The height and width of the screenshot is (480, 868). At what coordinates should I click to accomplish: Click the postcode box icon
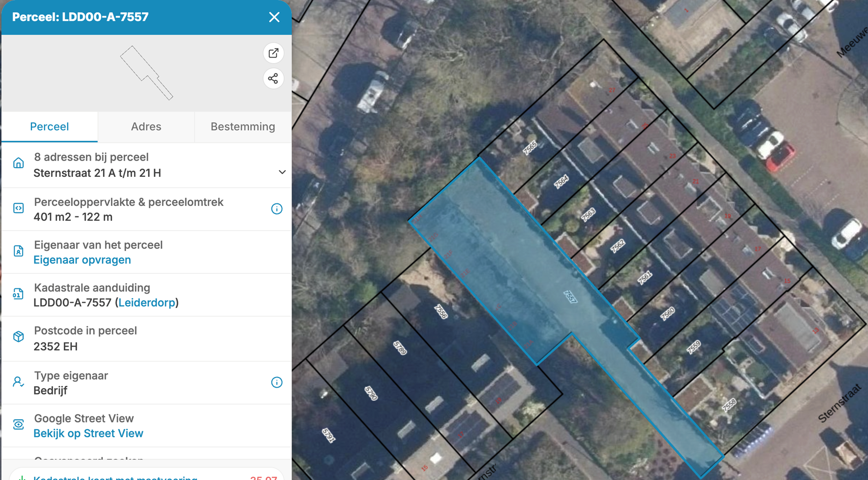click(x=19, y=337)
